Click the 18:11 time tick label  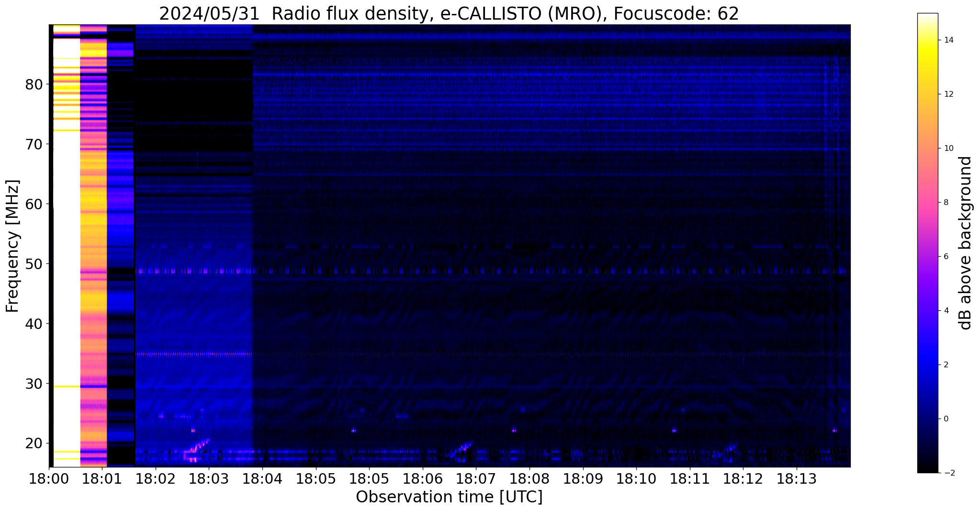(690, 478)
